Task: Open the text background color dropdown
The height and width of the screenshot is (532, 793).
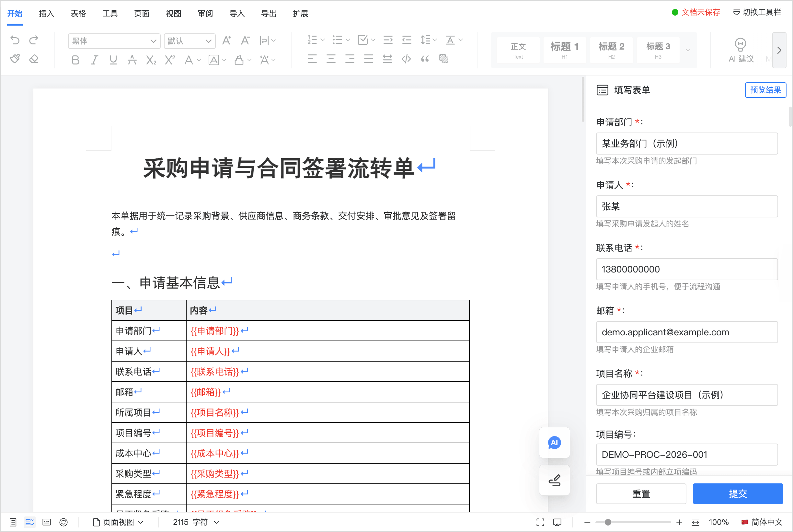Action: tap(217, 60)
